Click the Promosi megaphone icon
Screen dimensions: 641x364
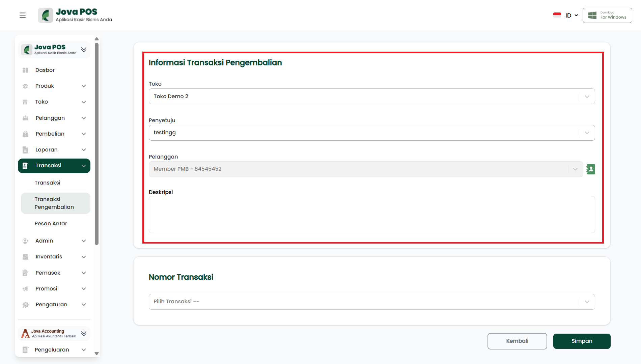(25, 289)
